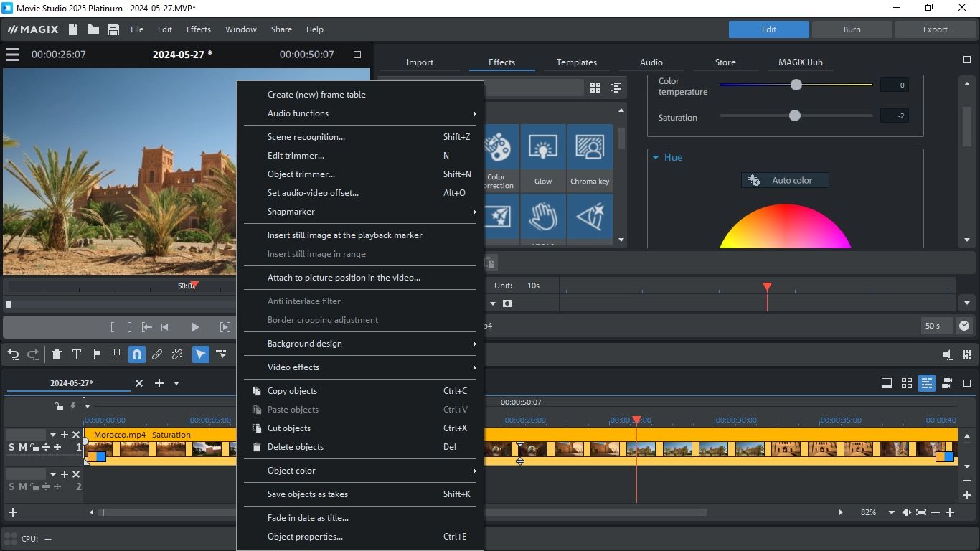
Task: Select the Title editor T icon
Action: (76, 354)
